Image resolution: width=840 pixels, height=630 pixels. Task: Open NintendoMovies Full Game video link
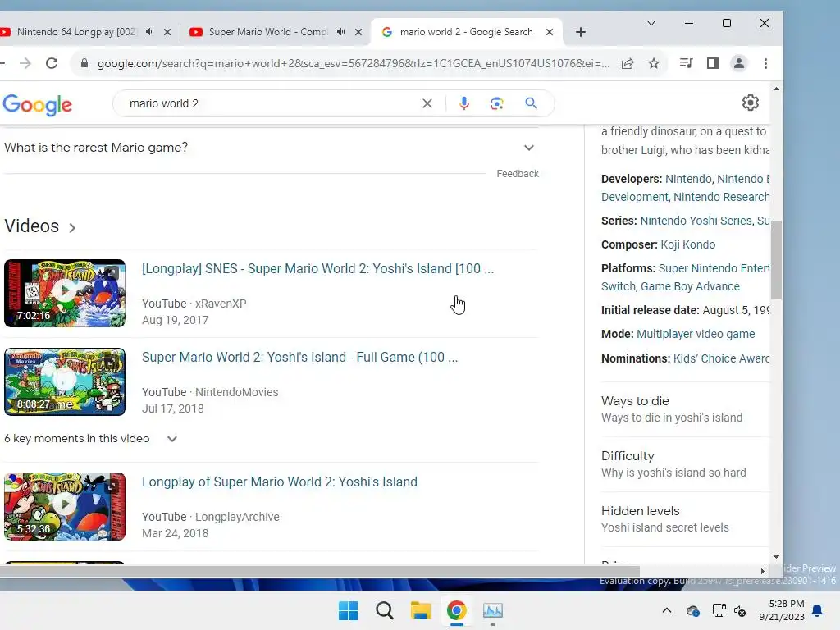[x=299, y=357]
